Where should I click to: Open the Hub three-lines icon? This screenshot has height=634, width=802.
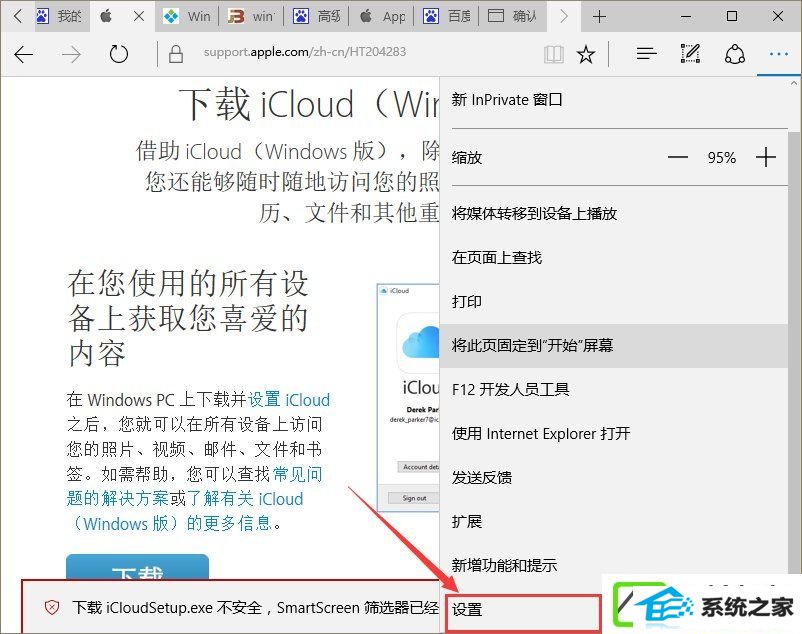647,54
